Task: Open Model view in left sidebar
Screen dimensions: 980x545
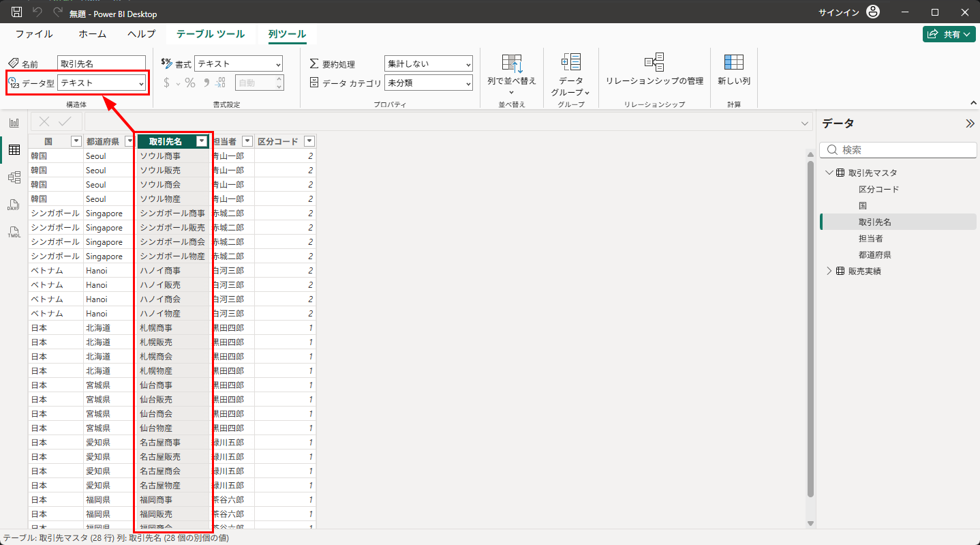Action: (14, 177)
